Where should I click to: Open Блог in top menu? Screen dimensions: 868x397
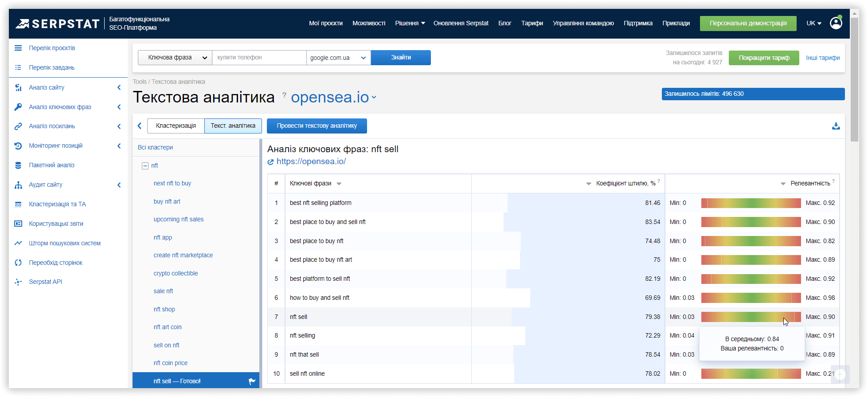pos(505,23)
